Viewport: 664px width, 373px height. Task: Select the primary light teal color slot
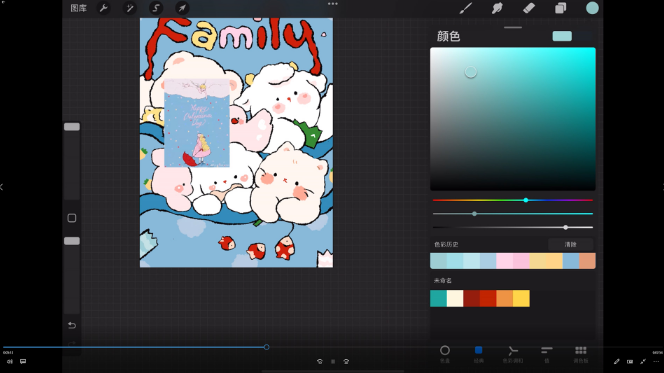(562, 36)
